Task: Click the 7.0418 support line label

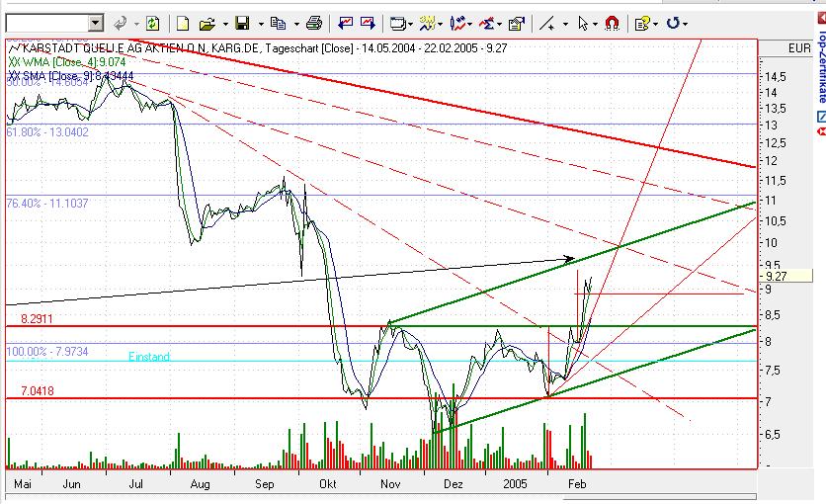Action: [38, 390]
